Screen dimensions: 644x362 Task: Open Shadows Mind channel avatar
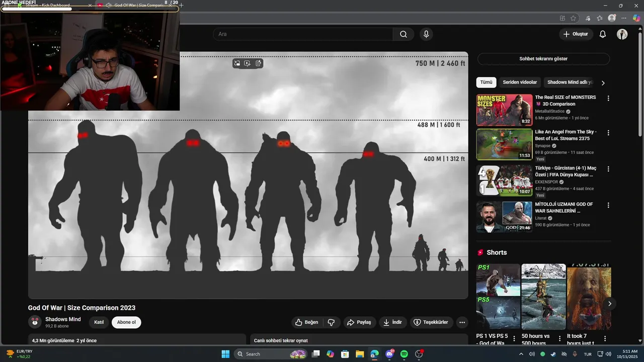pos(35,322)
